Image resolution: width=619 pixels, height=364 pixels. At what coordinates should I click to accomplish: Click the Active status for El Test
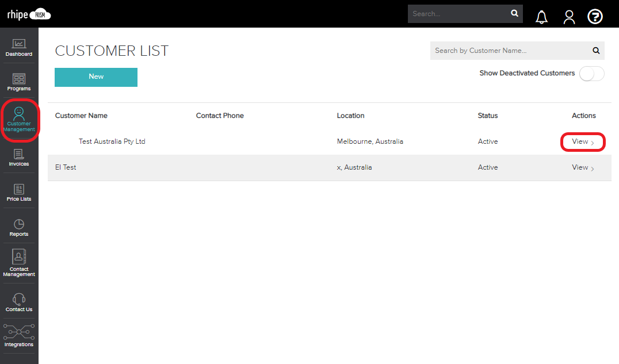(x=487, y=167)
